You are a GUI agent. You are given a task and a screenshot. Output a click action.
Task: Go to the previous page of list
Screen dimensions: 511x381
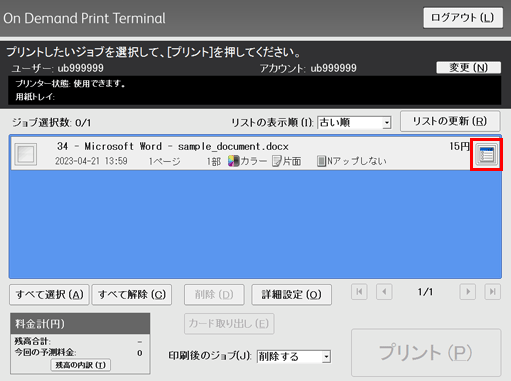(x=384, y=292)
